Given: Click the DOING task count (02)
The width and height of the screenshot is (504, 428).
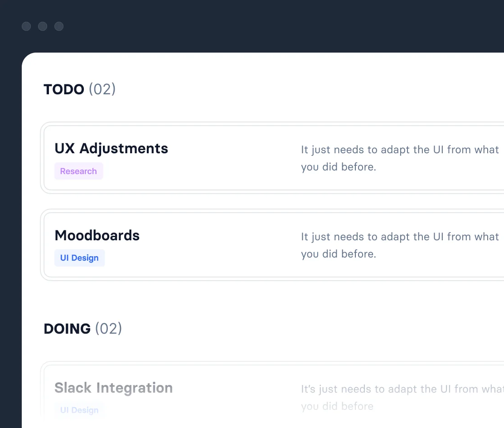Looking at the screenshot, I should pyautogui.click(x=108, y=329).
